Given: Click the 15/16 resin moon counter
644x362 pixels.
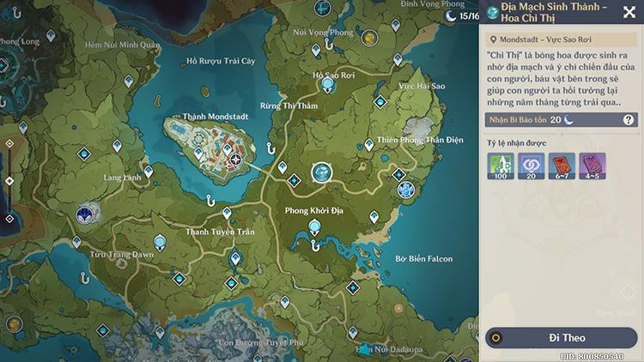Looking at the screenshot, I should 462,16.
